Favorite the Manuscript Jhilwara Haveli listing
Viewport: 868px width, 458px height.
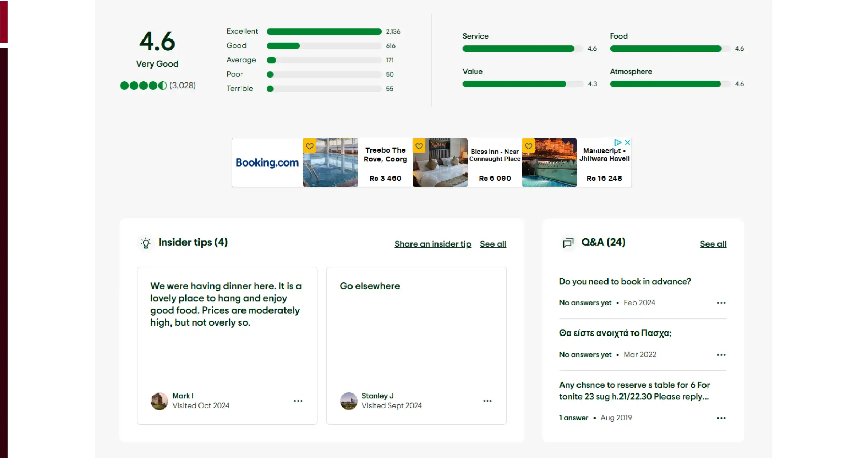click(x=528, y=146)
